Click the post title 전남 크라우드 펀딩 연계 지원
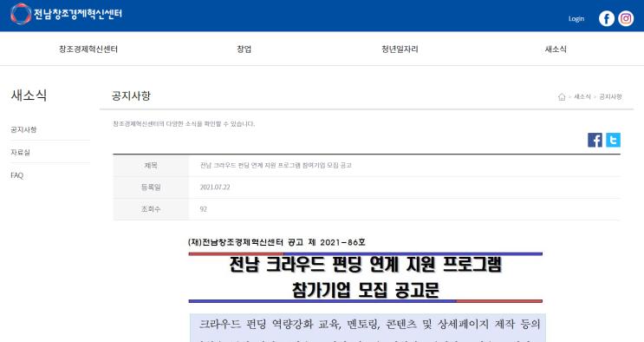This screenshot has height=342, width=644. (276, 166)
